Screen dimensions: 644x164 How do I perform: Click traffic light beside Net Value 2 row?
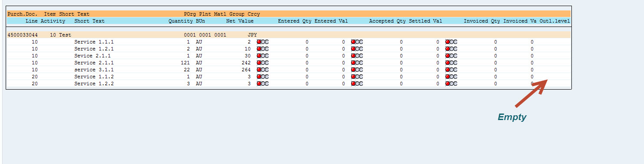coord(263,42)
